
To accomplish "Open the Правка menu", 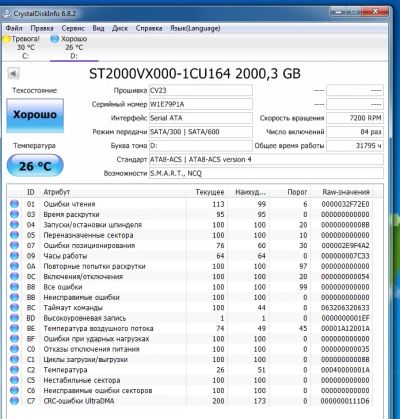I will (x=42, y=28).
